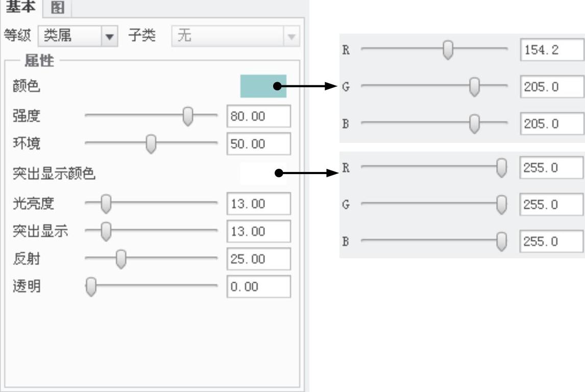Switch to the 基本 tab
The image size is (585, 392).
21,7
